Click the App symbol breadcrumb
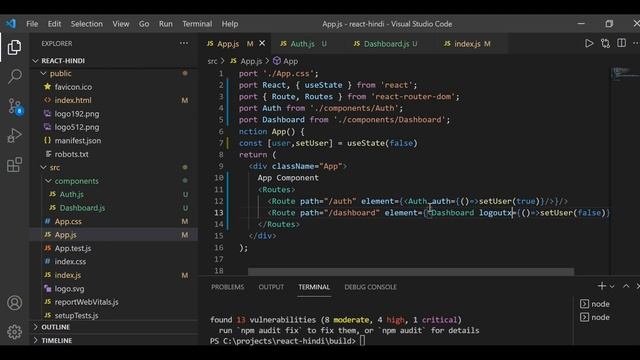This screenshot has height=360, width=640. click(x=286, y=61)
